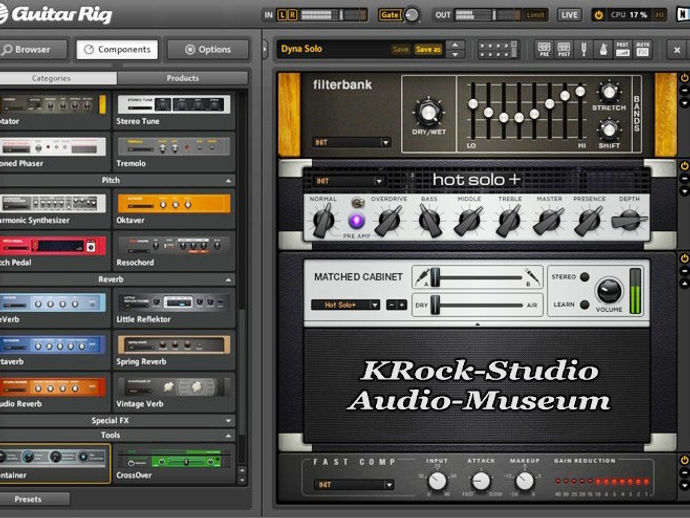The width and height of the screenshot is (690, 518).
Task: Toggle the left input channel L
Action: [282, 15]
